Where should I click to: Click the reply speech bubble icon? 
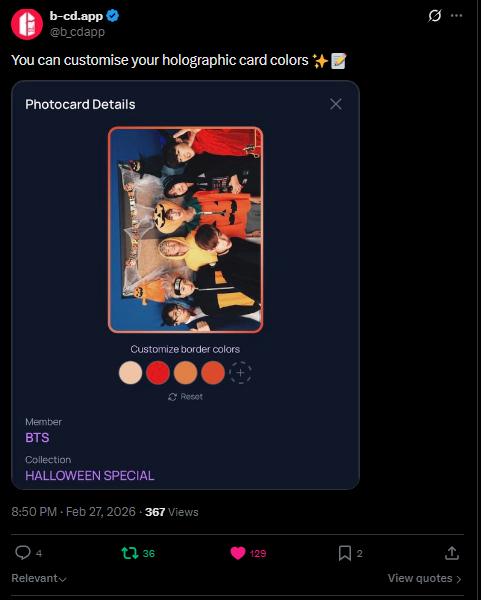(x=23, y=553)
